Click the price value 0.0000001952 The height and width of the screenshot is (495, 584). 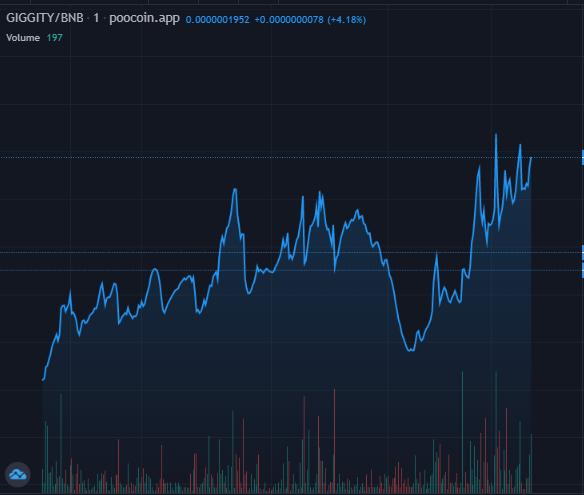218,19
